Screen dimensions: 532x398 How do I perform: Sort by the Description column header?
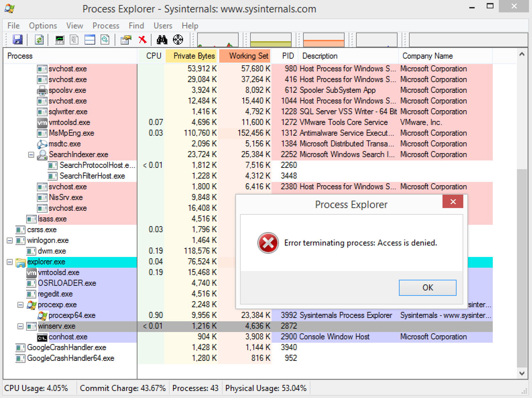click(348, 56)
